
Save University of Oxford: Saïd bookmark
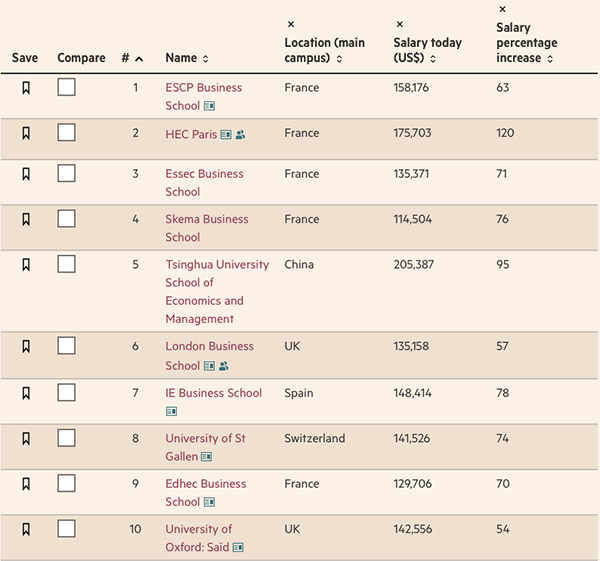coord(26,529)
